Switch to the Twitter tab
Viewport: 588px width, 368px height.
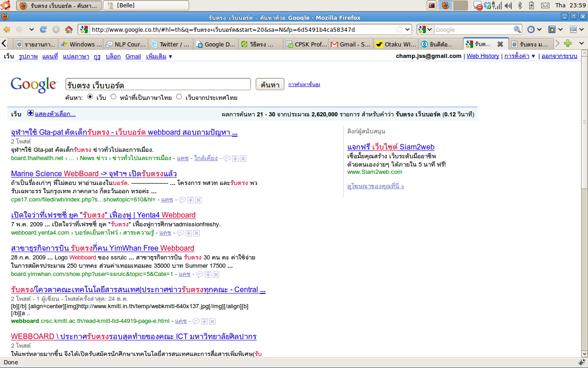pos(170,44)
